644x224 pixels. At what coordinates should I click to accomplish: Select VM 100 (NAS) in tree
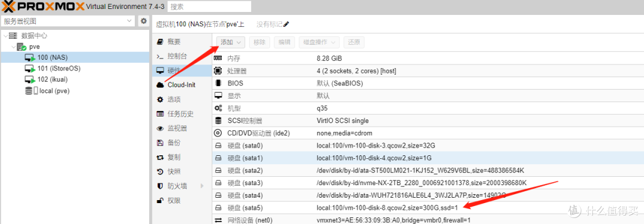pyautogui.click(x=75, y=58)
